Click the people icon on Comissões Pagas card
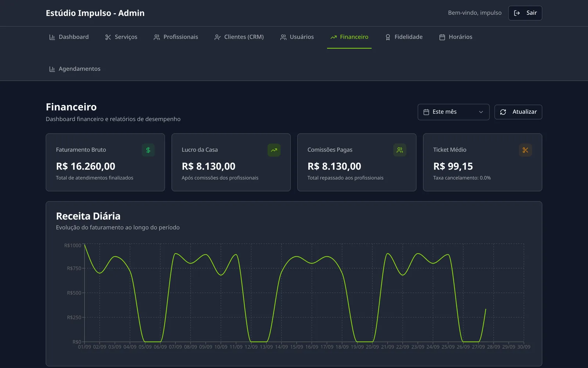Image resolution: width=588 pixels, height=368 pixels. point(400,150)
